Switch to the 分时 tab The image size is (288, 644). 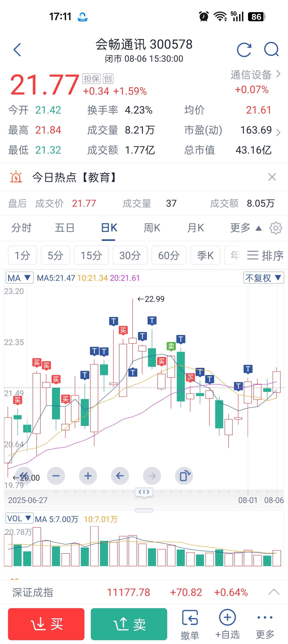[21, 228]
